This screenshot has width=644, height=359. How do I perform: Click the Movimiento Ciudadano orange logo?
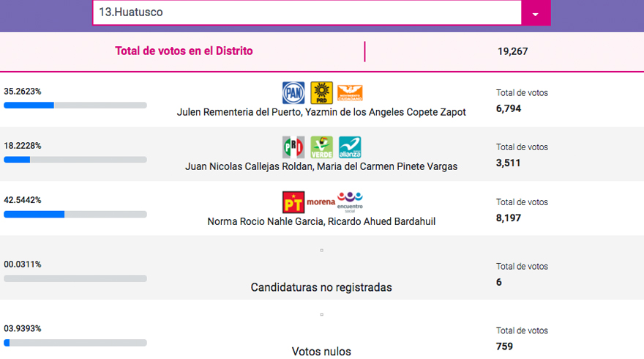tap(350, 93)
